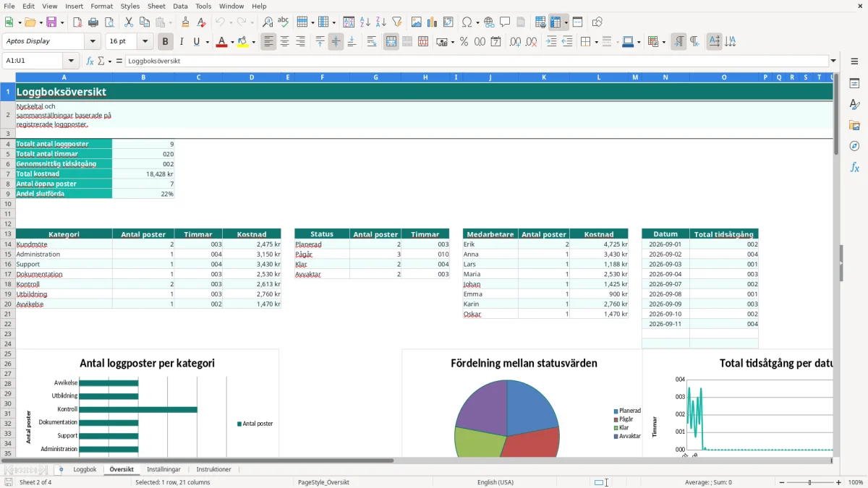Screen dimensions: 868x488
Task: Expand the Font Size dropdown
Action: tap(145, 42)
